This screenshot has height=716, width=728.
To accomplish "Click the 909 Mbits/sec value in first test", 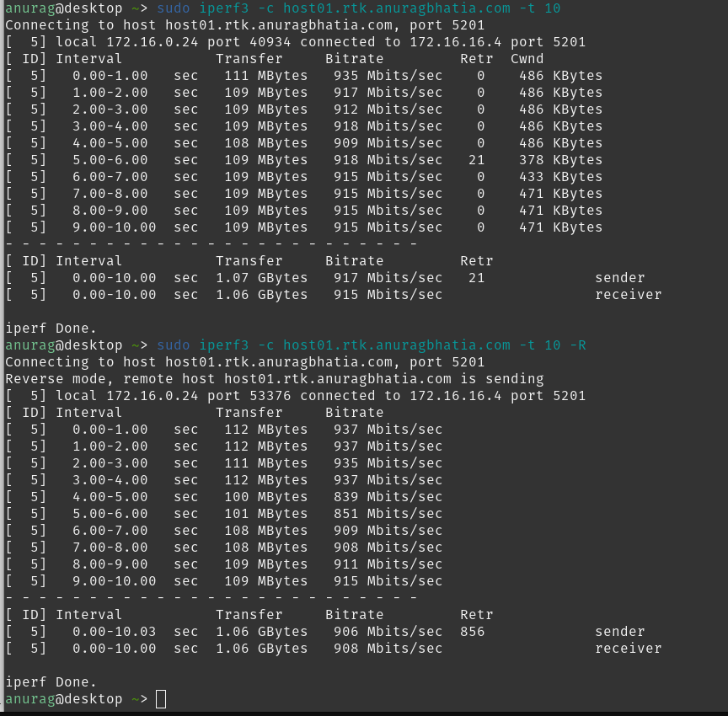I will point(388,143).
